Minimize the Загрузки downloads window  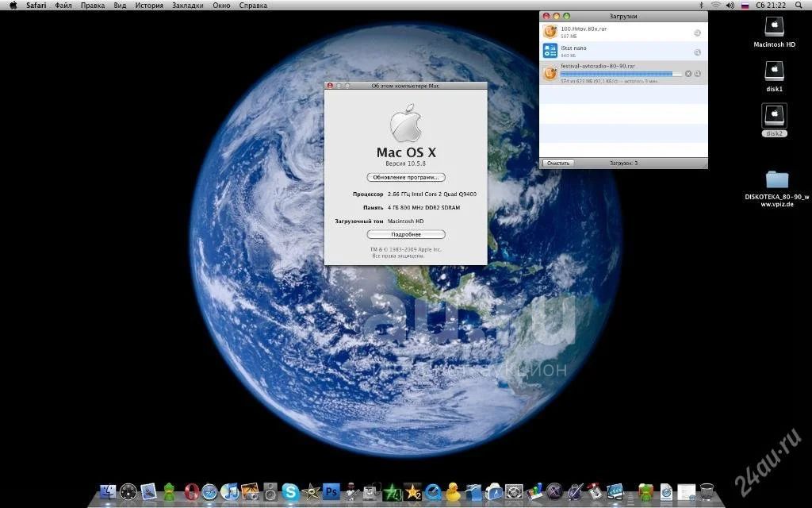point(556,16)
